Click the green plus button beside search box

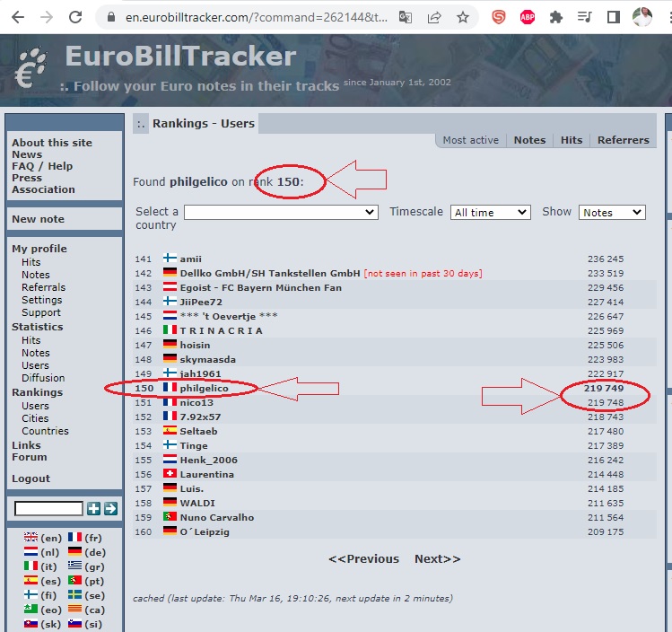(93, 509)
